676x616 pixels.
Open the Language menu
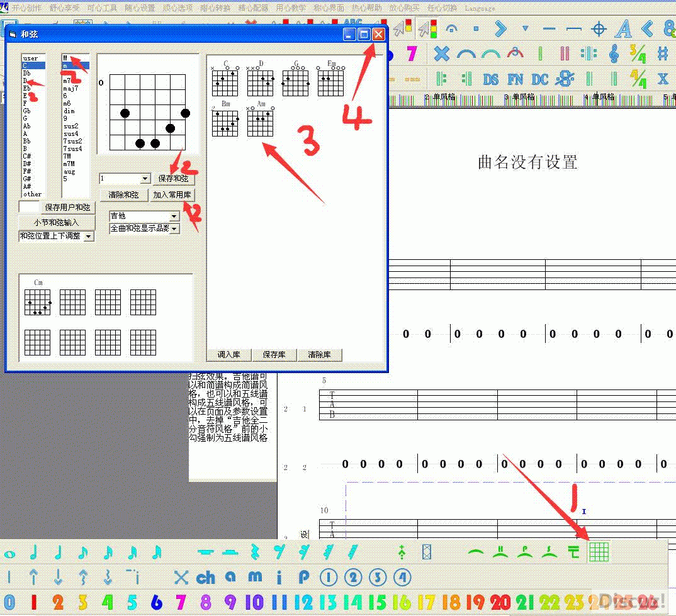click(x=480, y=8)
